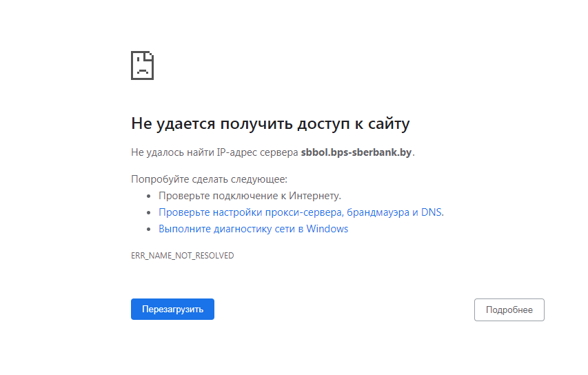Click the ERR_NAME_NOT_RESOLVED error code
The width and height of the screenshot is (588, 375).
pos(182,256)
